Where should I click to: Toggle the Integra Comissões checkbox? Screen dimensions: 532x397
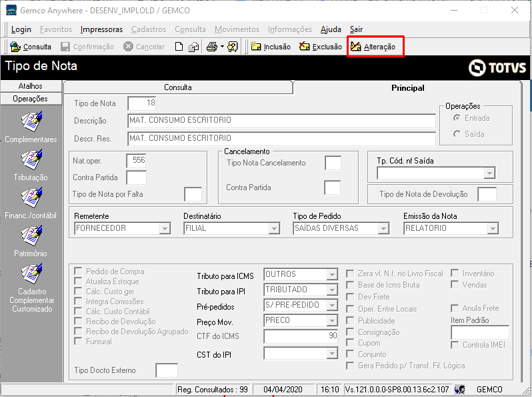79,302
